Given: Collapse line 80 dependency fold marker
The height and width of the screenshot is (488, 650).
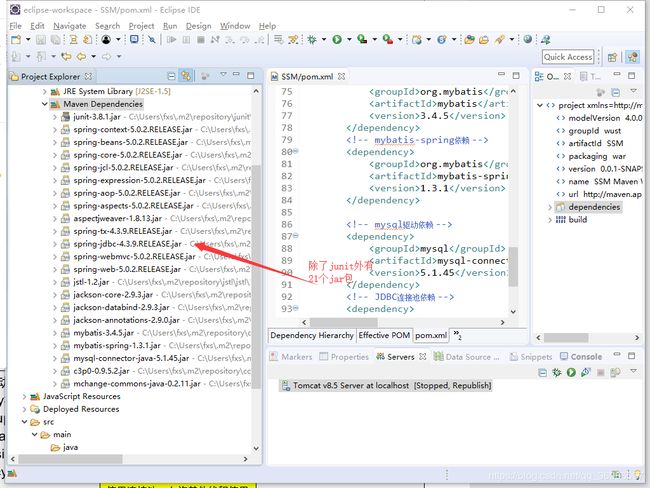Looking at the screenshot, I should coord(296,151).
